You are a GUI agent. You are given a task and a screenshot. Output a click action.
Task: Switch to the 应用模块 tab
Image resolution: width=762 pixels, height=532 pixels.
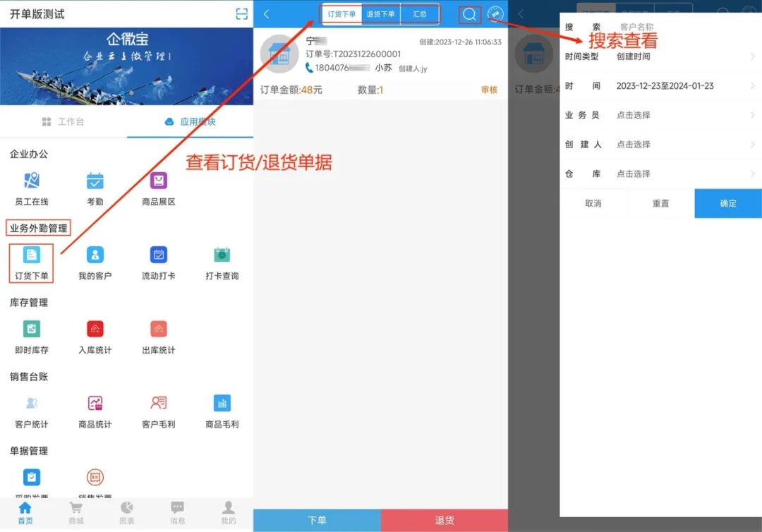point(190,122)
